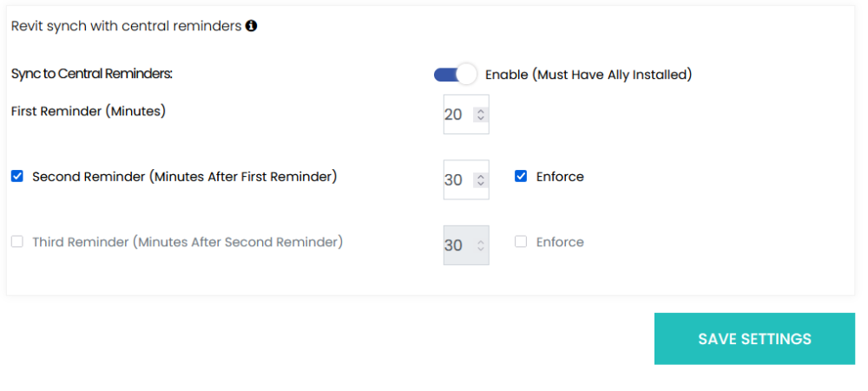Viewport: 868px width, 391px height.
Task: Check Enforce for the Third Reminder
Action: [521, 242]
